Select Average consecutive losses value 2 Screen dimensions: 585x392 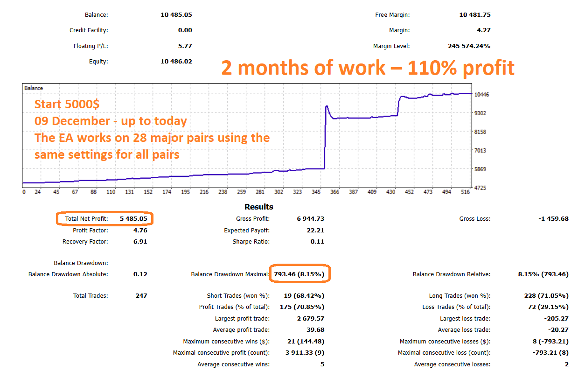tap(567, 364)
